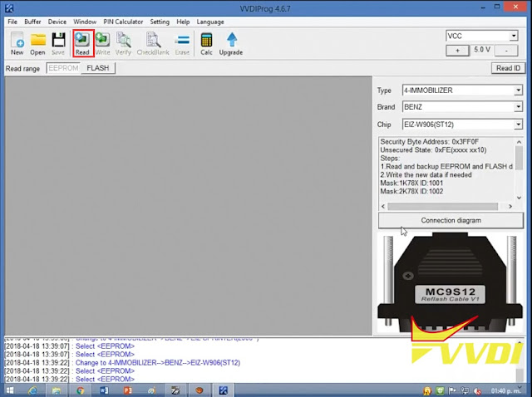Click 'Mask:1K78X ID:1001' info line
The height and width of the screenshot is (397, 532).
[411, 183]
